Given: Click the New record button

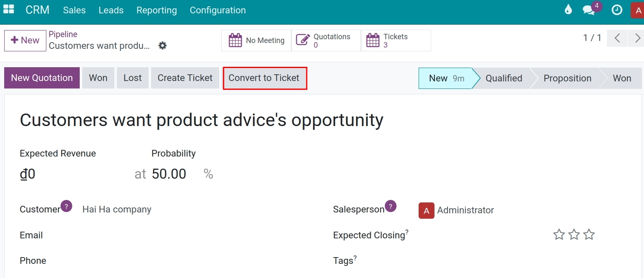Looking at the screenshot, I should point(25,40).
